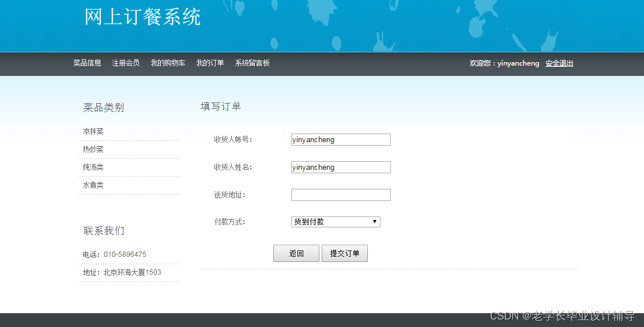Viewport: 644px width, 327px height.
Task: Click the 安全退出 logout link
Action: 559,63
